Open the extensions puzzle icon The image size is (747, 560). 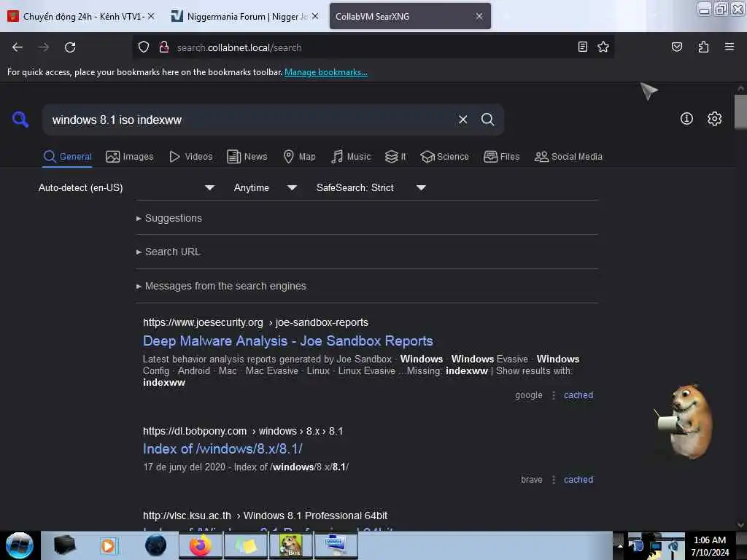pos(703,47)
